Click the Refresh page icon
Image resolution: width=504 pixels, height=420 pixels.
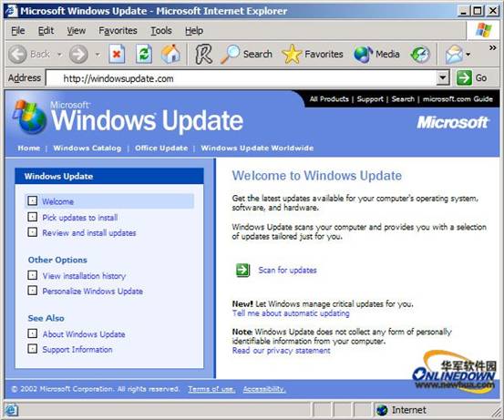(144, 54)
